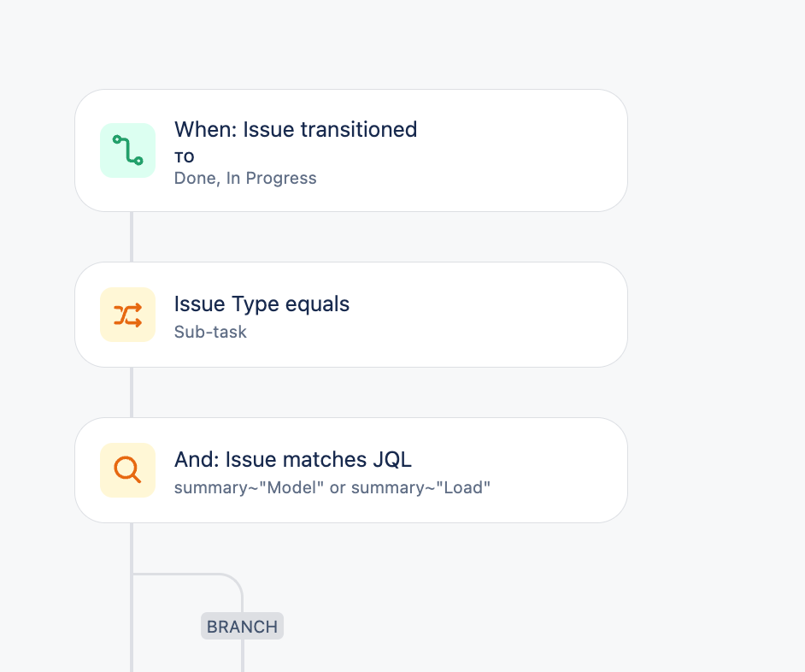
Task: Click the vertical line beneath BRANCH label
Action: coord(243,657)
